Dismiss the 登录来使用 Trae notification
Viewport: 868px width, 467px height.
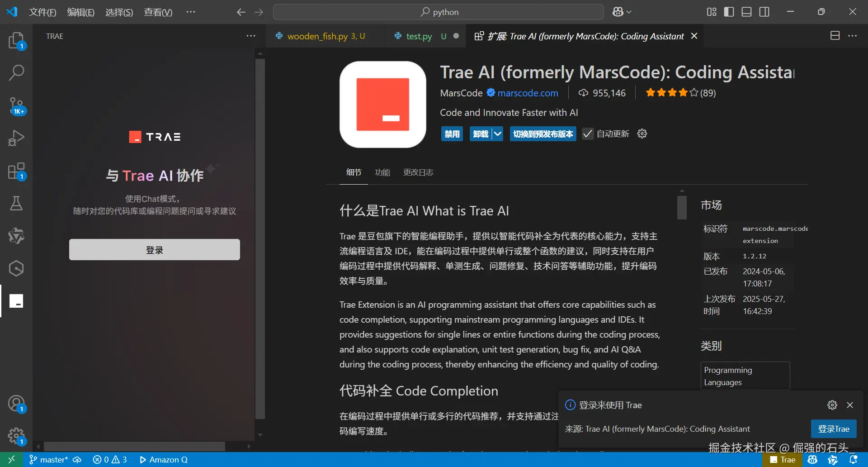pyautogui.click(x=850, y=405)
